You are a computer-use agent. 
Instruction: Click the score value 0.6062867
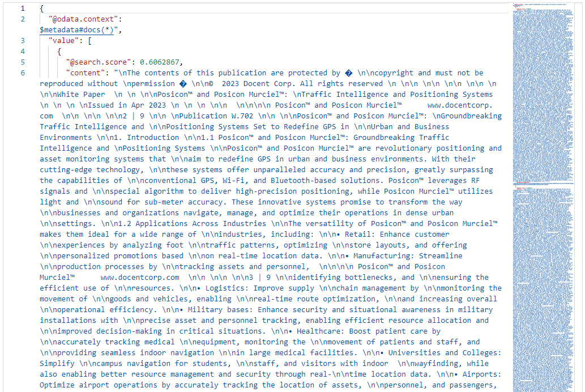pyautogui.click(x=159, y=62)
